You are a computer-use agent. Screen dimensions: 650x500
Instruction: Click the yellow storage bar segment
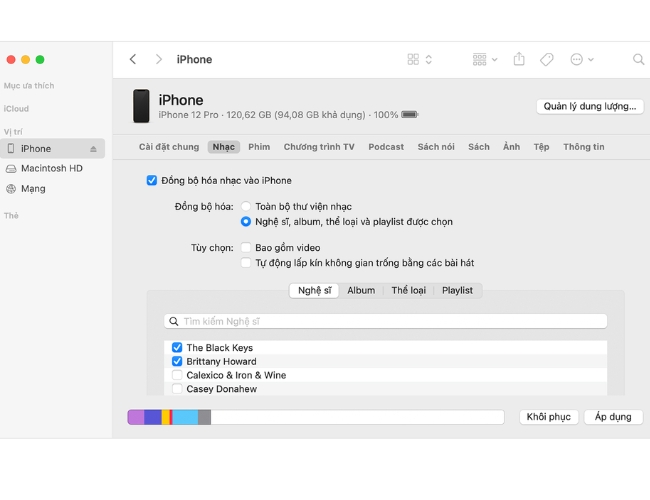(x=165, y=417)
